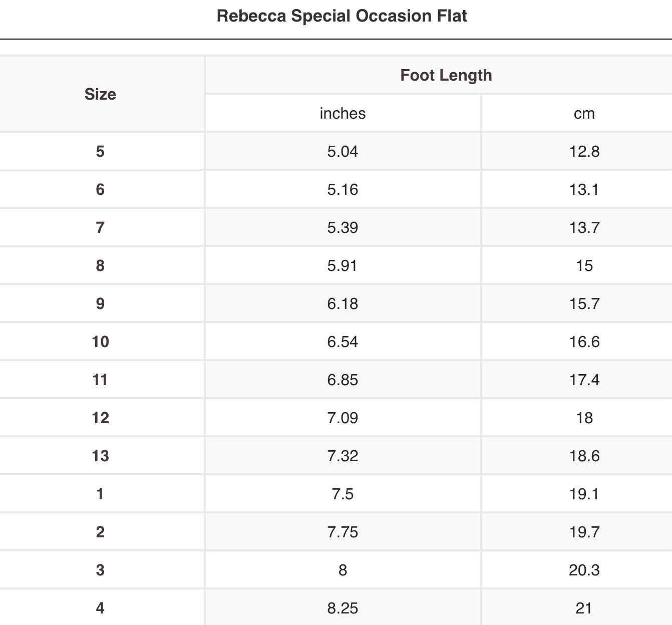The width and height of the screenshot is (672, 625).
Task: Select the 7.09 inches value
Action: pyautogui.click(x=343, y=418)
